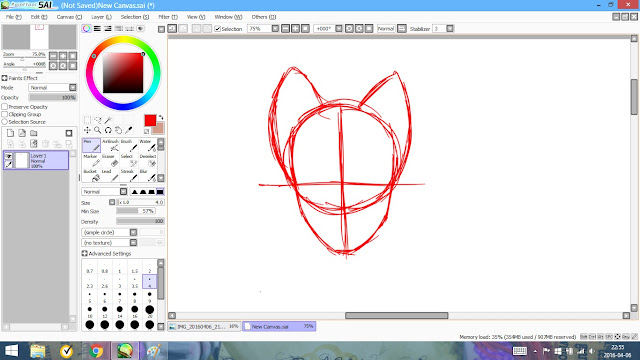Enable Preserve Opacity checkbox
The width and height of the screenshot is (640, 360).
coord(4,107)
